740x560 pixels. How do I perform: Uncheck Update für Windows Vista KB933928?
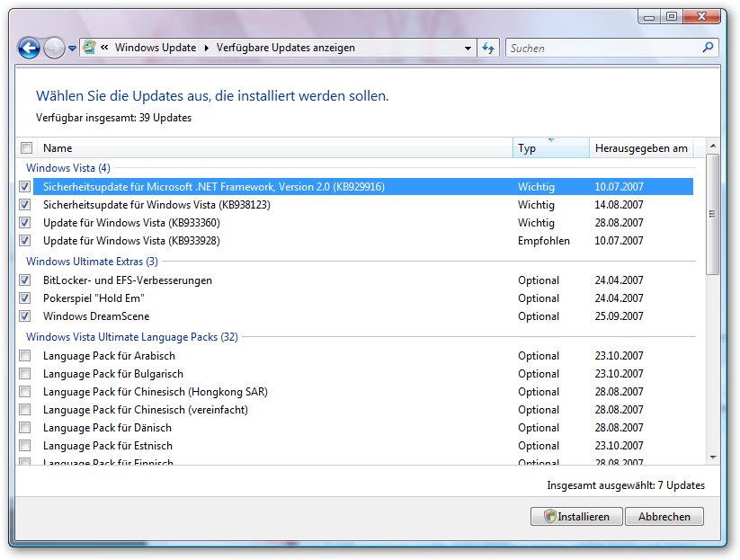tap(25, 241)
